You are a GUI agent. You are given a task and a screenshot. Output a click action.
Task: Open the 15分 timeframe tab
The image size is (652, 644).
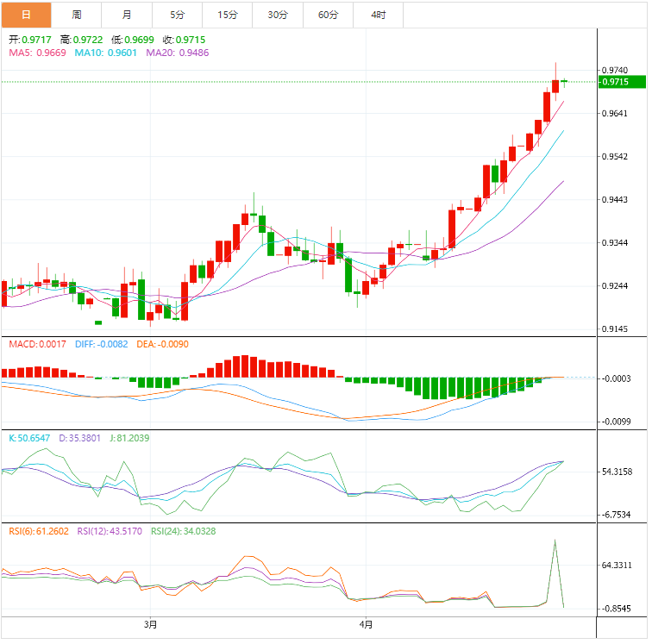(x=228, y=15)
